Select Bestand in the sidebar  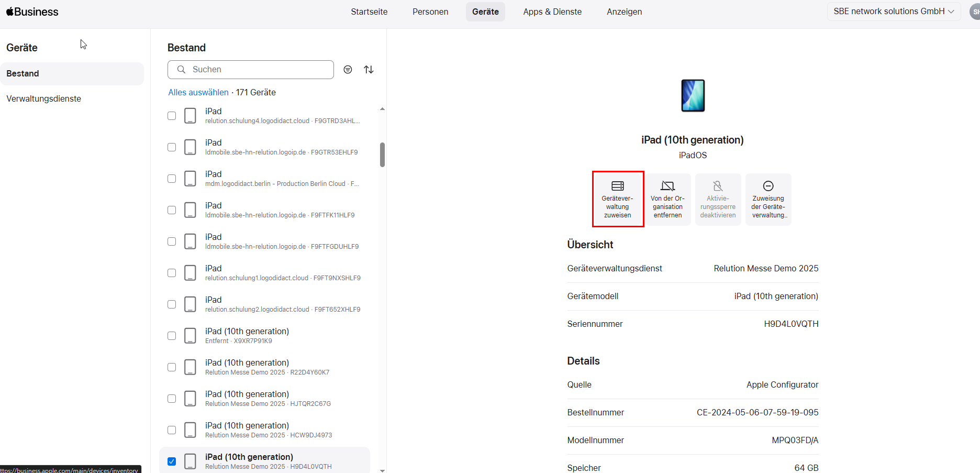[72, 74]
